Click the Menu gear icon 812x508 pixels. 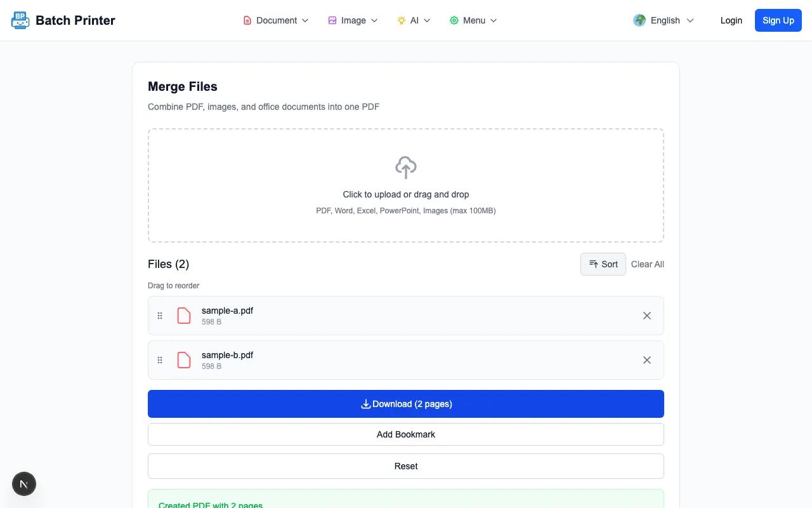coord(454,20)
